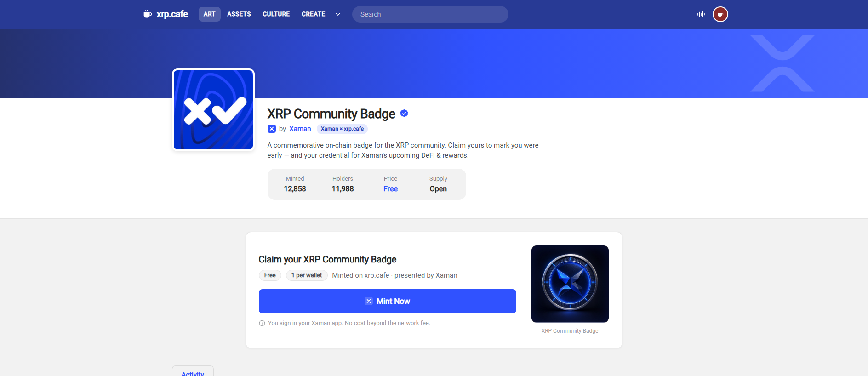Viewport: 868px width, 376px height.
Task: Click the Holders count 11,988
Action: point(343,189)
